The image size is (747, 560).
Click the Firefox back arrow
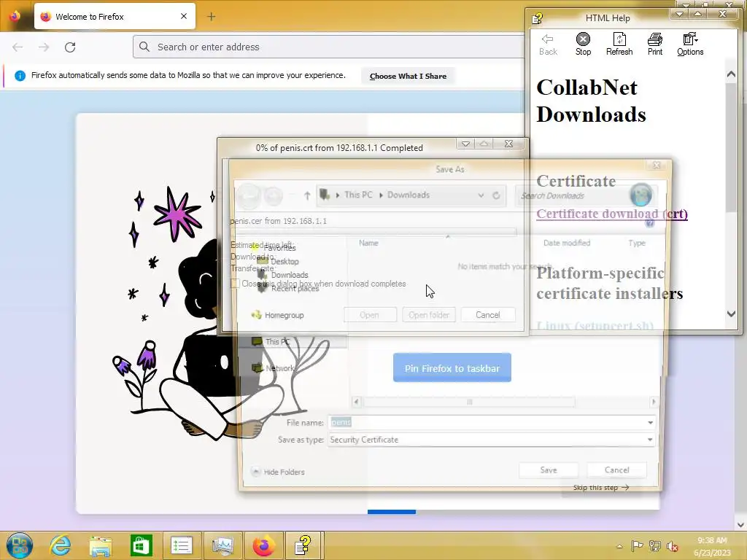[18, 47]
